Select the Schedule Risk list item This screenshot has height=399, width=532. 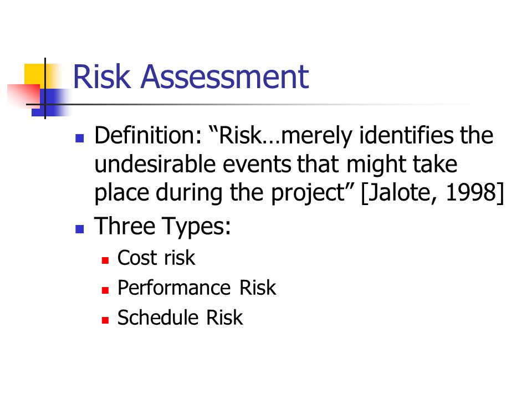pos(180,318)
